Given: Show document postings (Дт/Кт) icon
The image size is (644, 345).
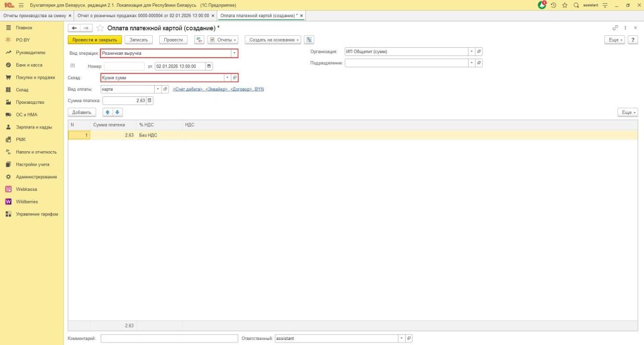Looking at the screenshot, I should [199, 40].
